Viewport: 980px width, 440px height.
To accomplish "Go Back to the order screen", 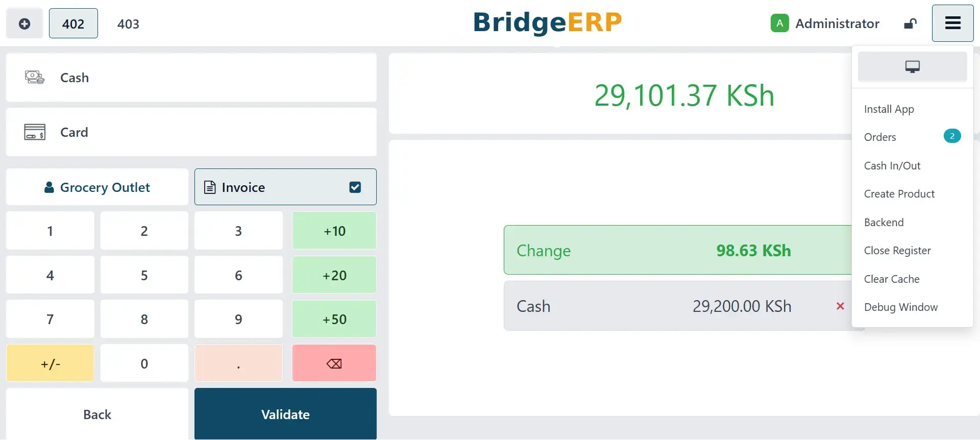I will (97, 414).
